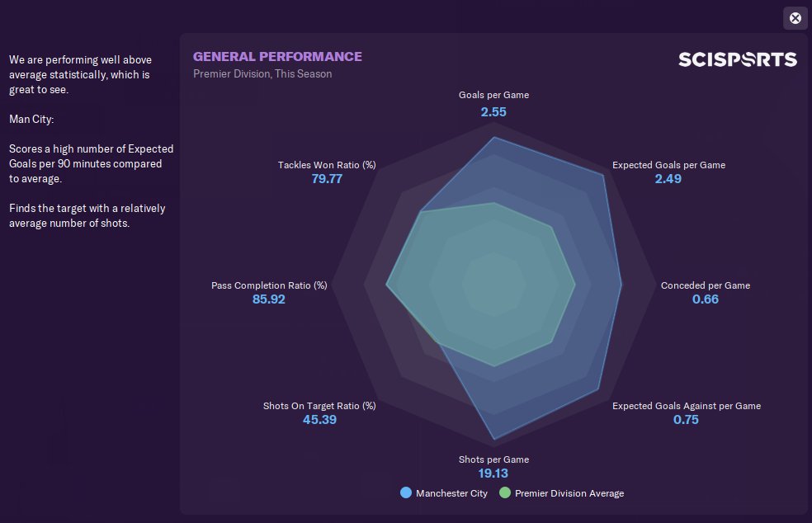Select the Conceded per Game label

[705, 285]
